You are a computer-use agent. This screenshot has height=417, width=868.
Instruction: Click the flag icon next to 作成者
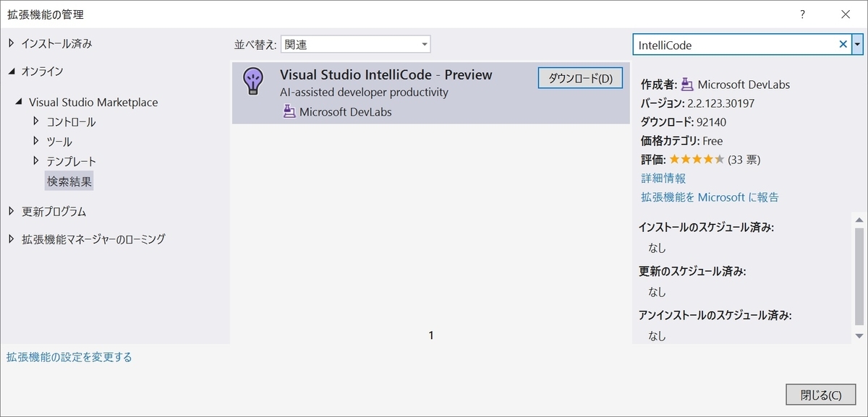click(688, 85)
